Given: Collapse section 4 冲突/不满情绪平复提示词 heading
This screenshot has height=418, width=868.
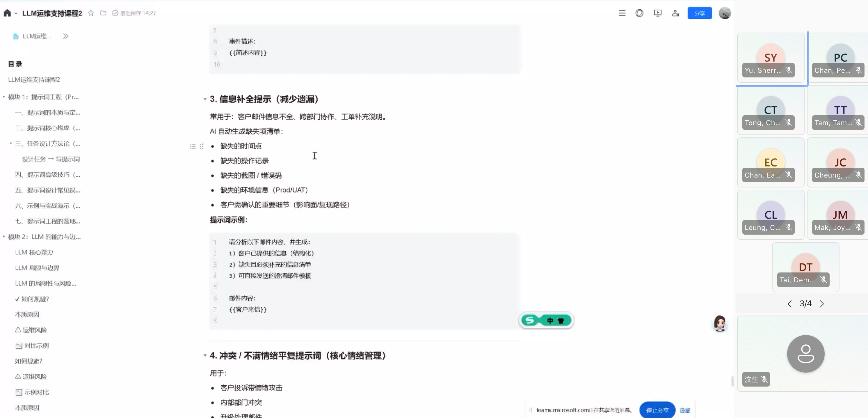Looking at the screenshot, I should pyautogui.click(x=205, y=355).
